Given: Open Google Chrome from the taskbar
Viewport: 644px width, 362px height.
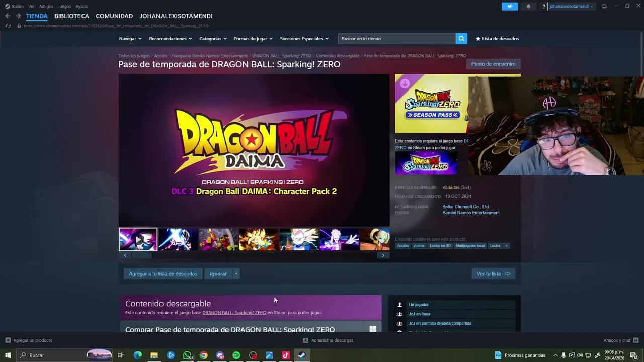Looking at the screenshot, I should pyautogui.click(x=203, y=355).
